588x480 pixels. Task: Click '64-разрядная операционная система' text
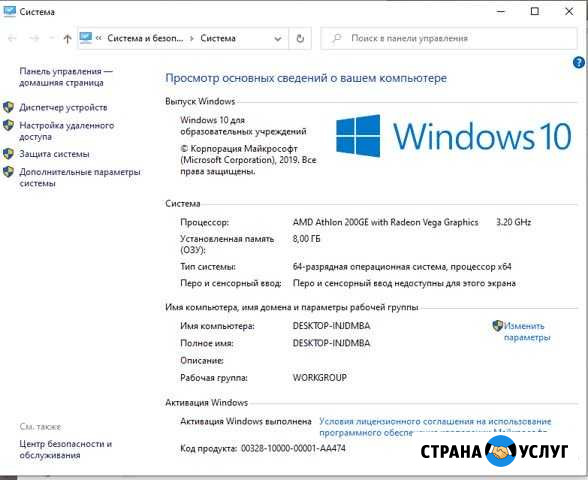(369, 267)
